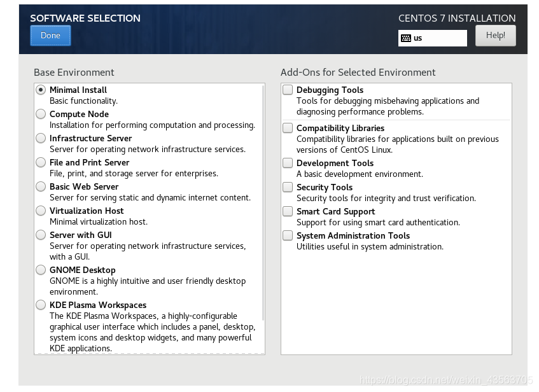Click 'Tools for debugging misbehaving applications' description
Screen dimensions: 539x392
pos(388,106)
